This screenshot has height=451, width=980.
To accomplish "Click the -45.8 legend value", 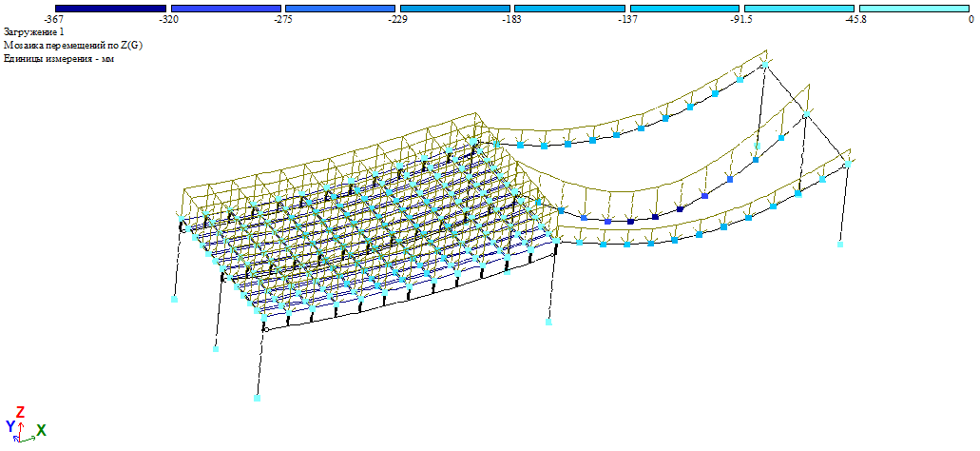I will point(856,19).
